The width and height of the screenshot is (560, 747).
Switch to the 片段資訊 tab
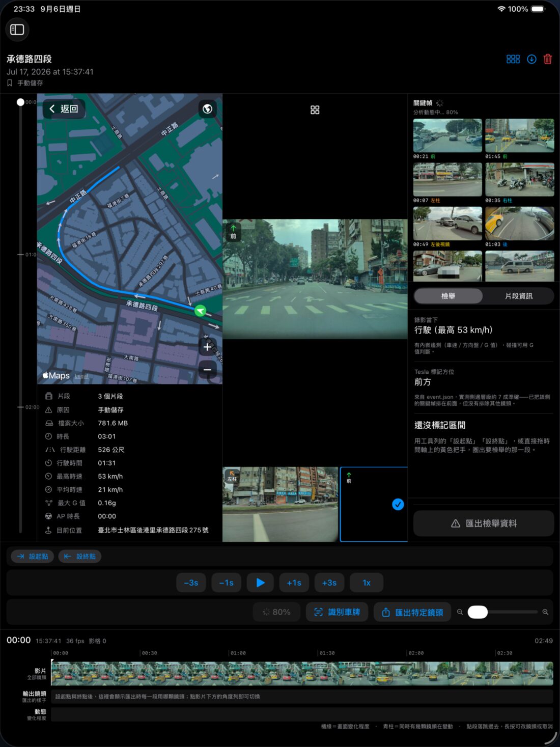(518, 296)
